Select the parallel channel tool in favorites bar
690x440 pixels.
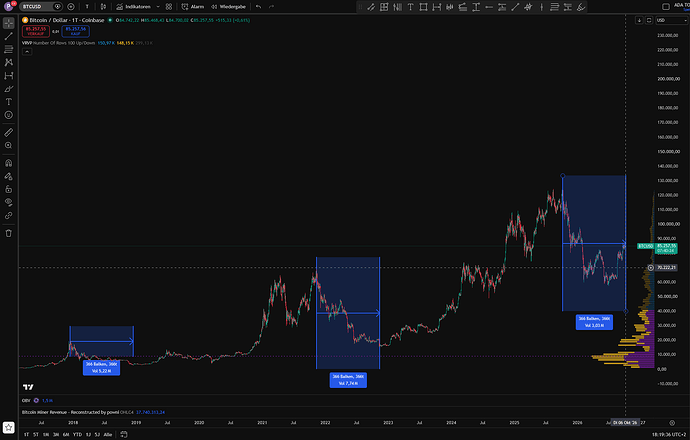tap(371, 7)
